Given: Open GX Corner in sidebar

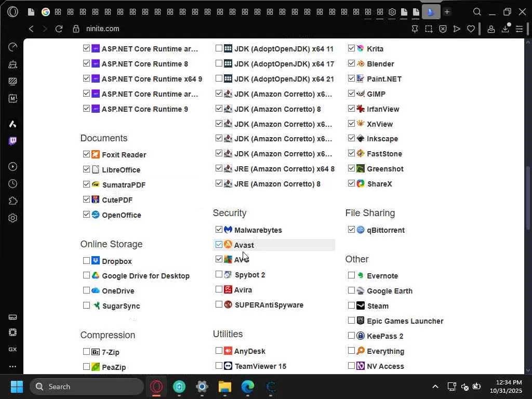Looking at the screenshot, I should 12,350.
